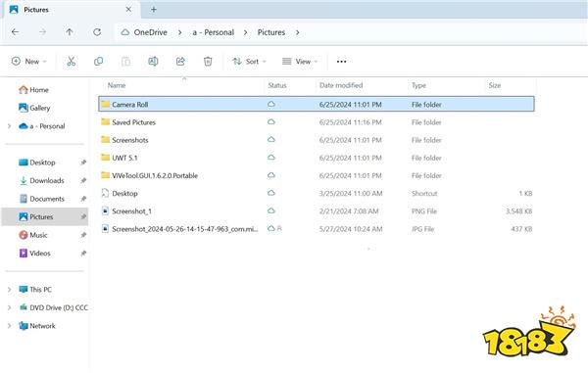
Task: Expand the This PC tree node
Action: [10, 290]
